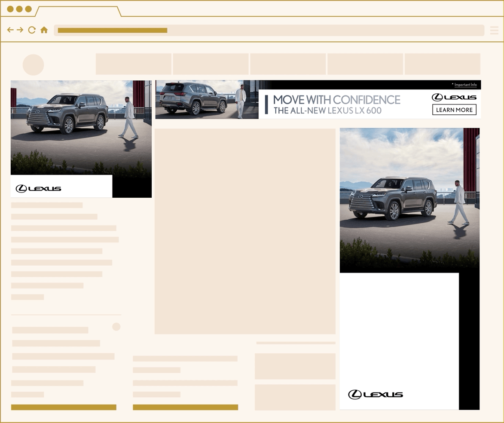Click The All-New Lexus LX 600 text
504x423 pixels.
coord(327,110)
